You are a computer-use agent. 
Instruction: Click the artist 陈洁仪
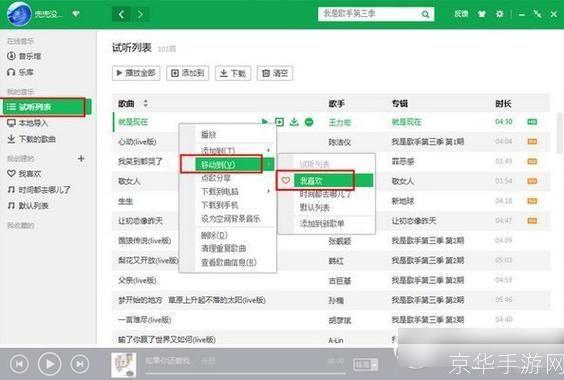click(x=340, y=142)
